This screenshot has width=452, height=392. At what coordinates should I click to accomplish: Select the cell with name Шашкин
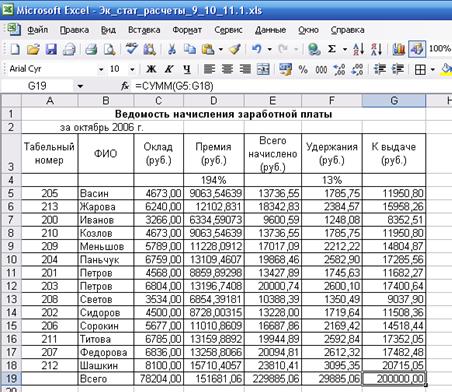pyautogui.click(x=106, y=366)
